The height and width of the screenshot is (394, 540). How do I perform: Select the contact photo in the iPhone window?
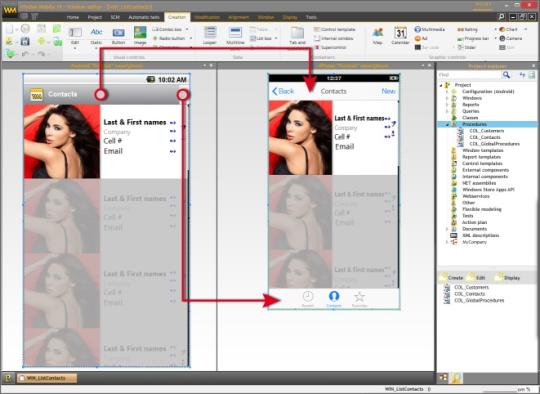click(x=301, y=137)
